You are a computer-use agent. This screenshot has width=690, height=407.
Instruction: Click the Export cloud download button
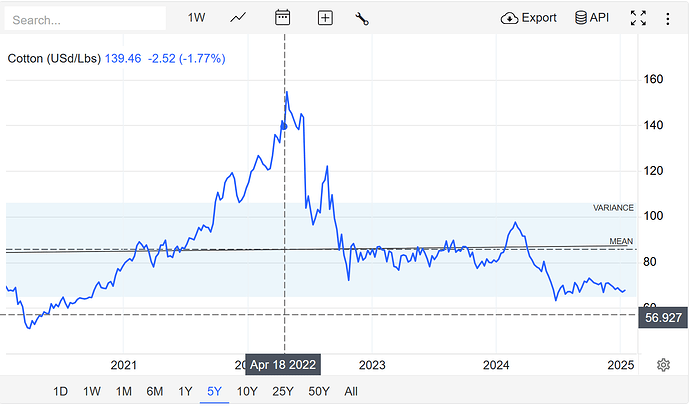tap(529, 18)
